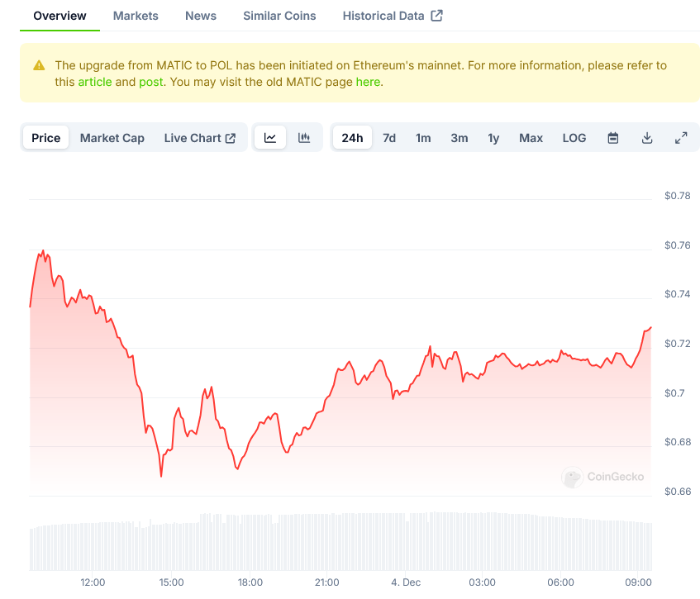Select the Max time range
Viewport: 700px width, 599px height.
coord(531,138)
